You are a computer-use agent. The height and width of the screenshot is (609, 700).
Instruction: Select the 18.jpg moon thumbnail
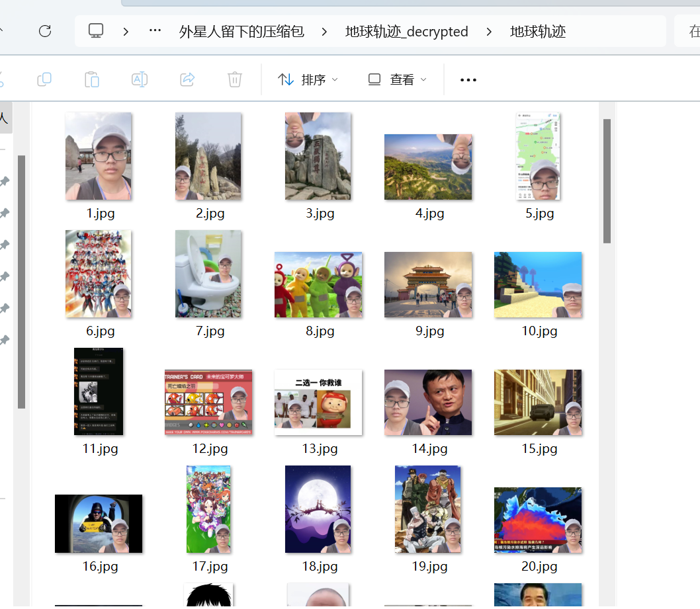(318, 510)
